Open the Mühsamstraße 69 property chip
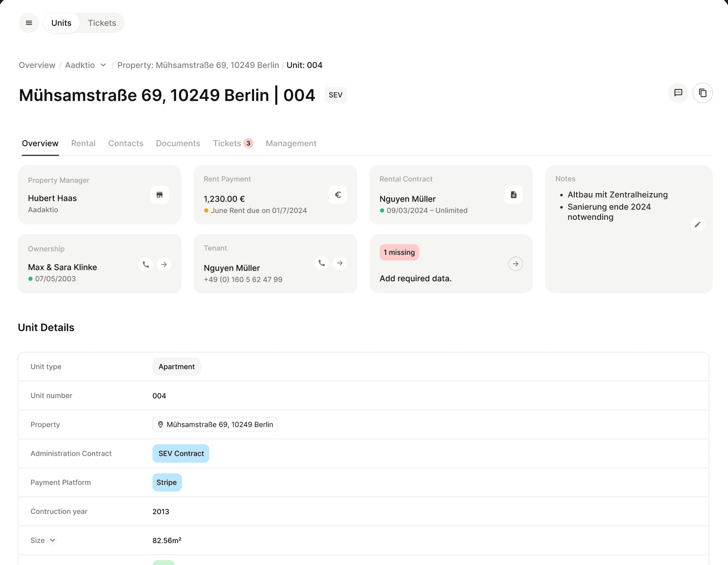Screen dimensions: 728x565 [215, 425]
